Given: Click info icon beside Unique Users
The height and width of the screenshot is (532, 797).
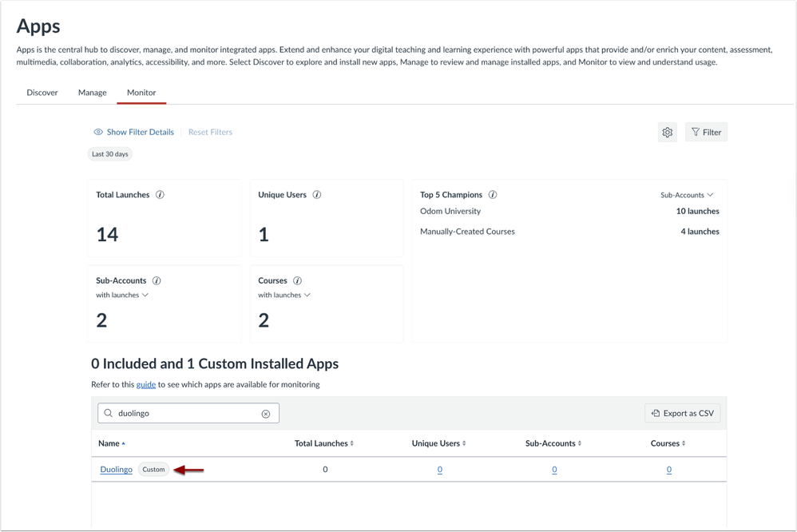Looking at the screenshot, I should click(317, 195).
